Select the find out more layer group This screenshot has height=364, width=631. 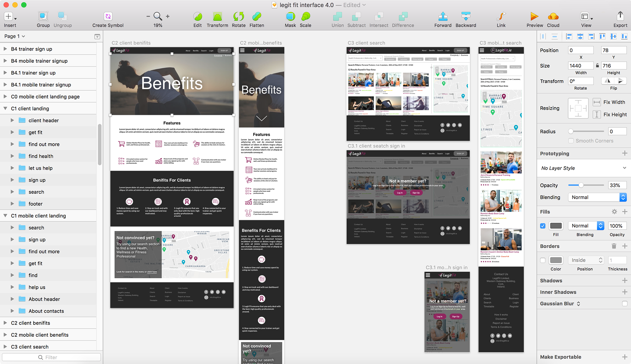(x=44, y=144)
